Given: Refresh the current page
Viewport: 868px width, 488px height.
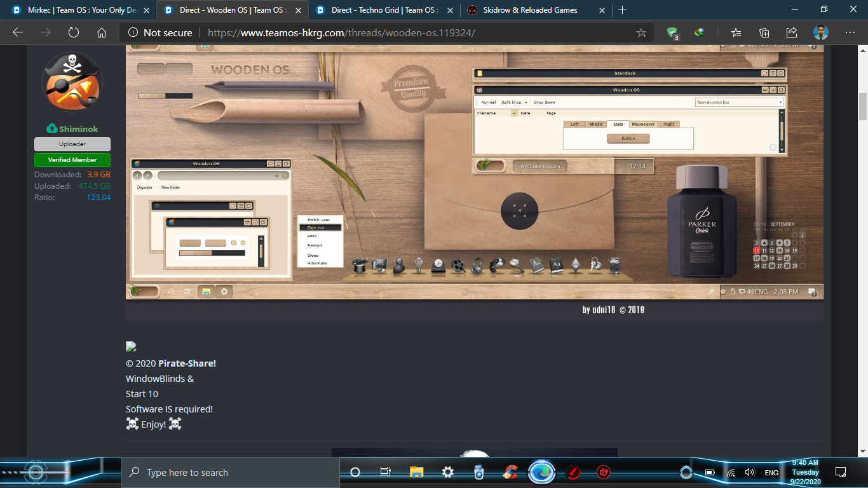Looking at the screenshot, I should click(x=74, y=33).
